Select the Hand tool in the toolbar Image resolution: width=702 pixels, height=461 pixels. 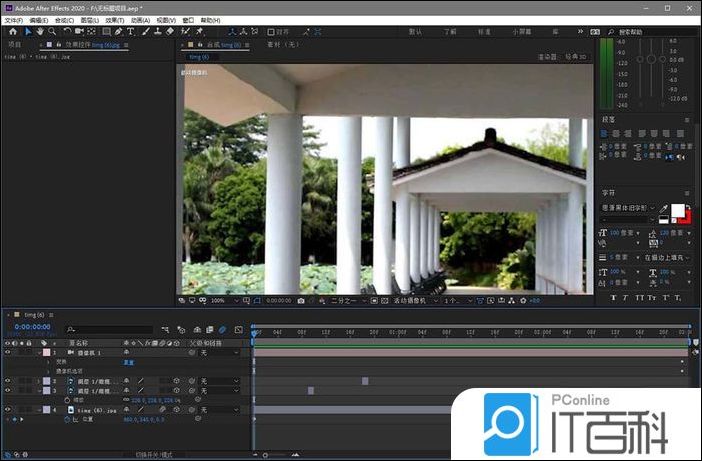39,31
